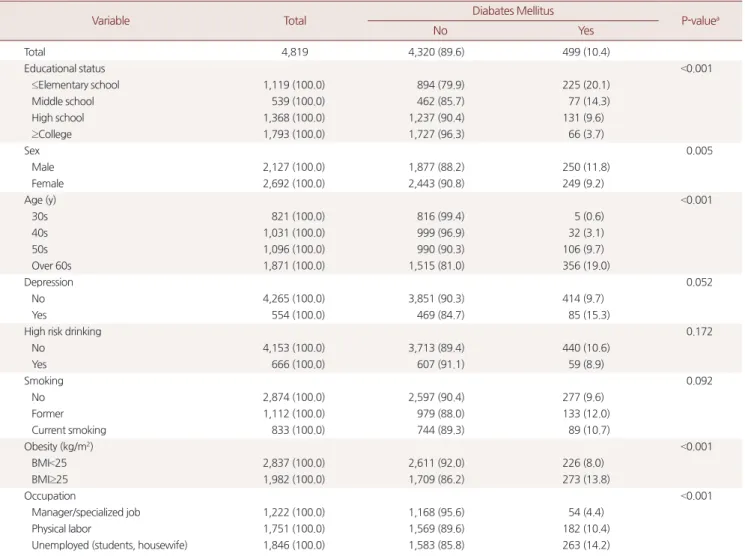Click the '250 (11.8)' cell

click(586, 167)
